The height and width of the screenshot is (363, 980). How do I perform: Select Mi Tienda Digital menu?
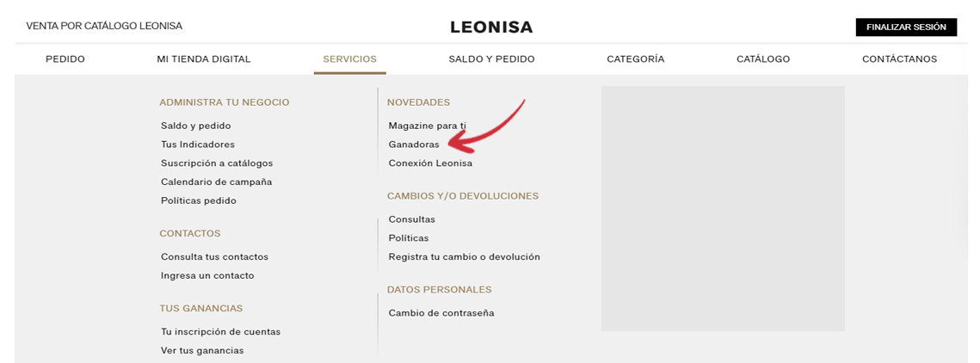pyautogui.click(x=204, y=59)
